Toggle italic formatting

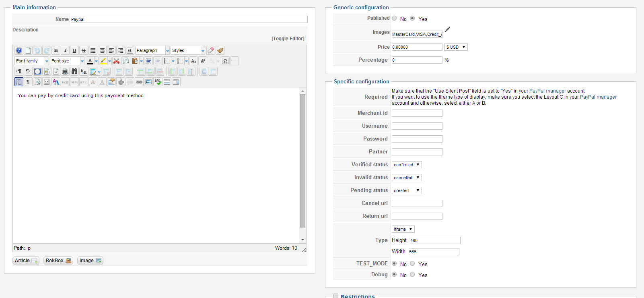65,50
